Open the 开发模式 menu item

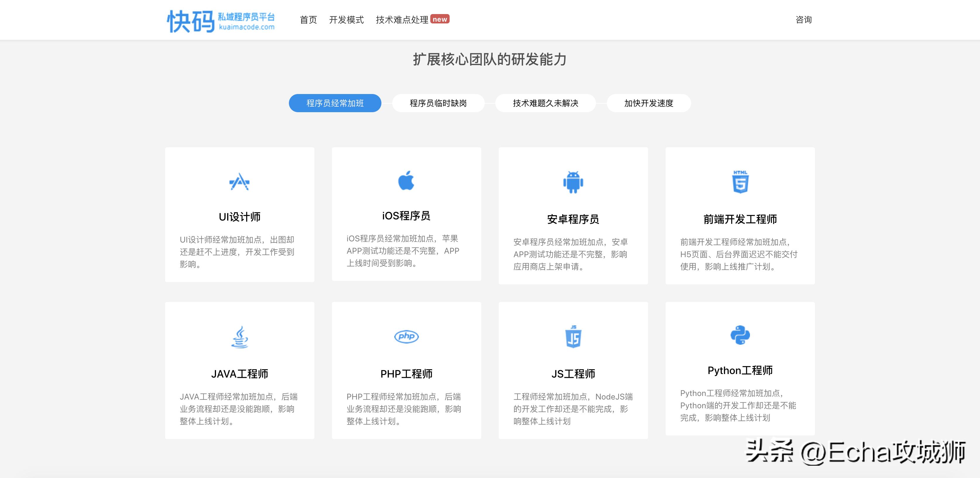click(347, 20)
